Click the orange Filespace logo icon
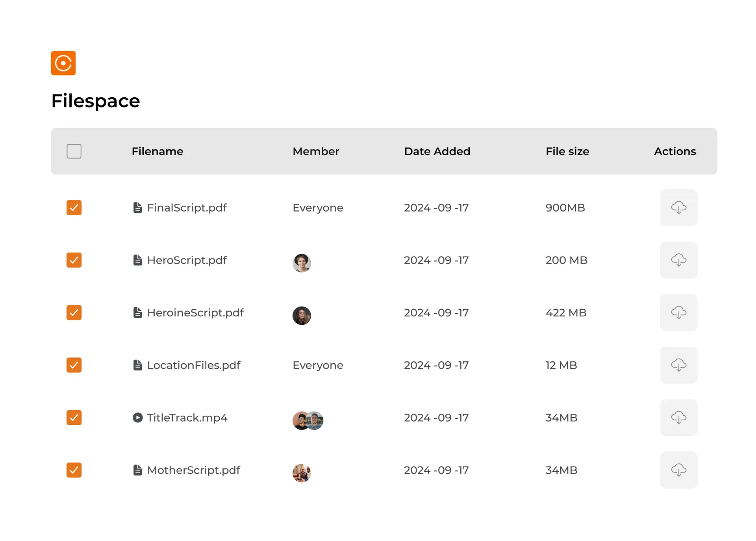This screenshot has height=541, width=756. [63, 63]
